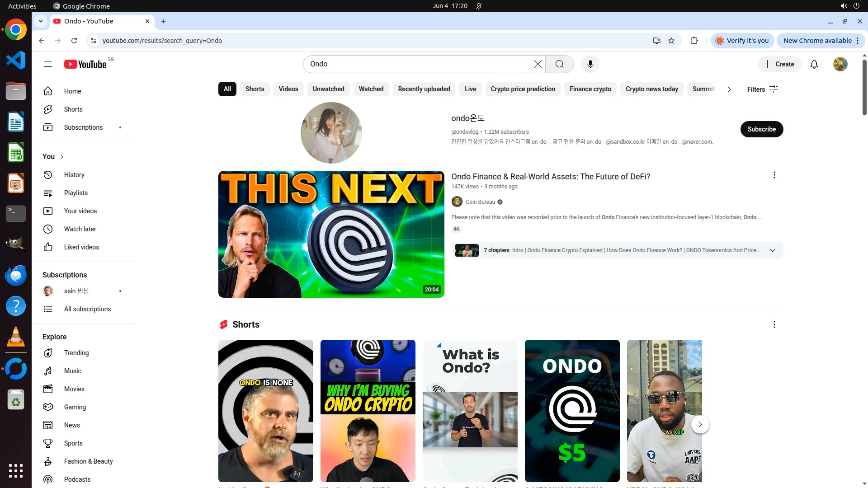
Task: Expand the You section chevron
Action: coord(62,157)
